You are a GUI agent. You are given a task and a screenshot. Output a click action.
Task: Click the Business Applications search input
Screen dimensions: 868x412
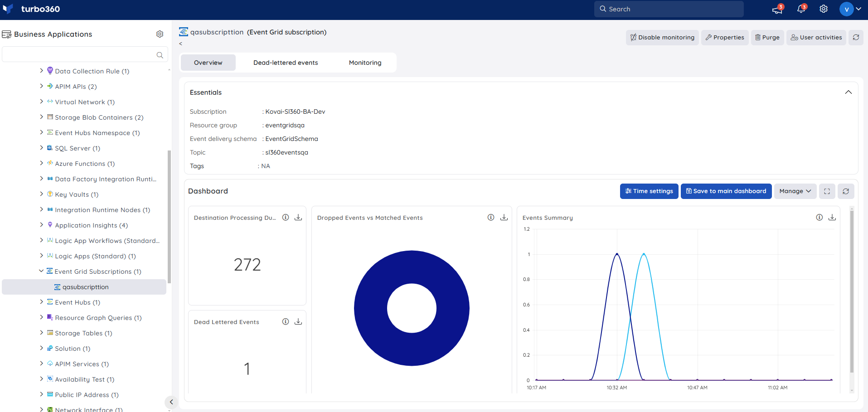[x=85, y=54]
